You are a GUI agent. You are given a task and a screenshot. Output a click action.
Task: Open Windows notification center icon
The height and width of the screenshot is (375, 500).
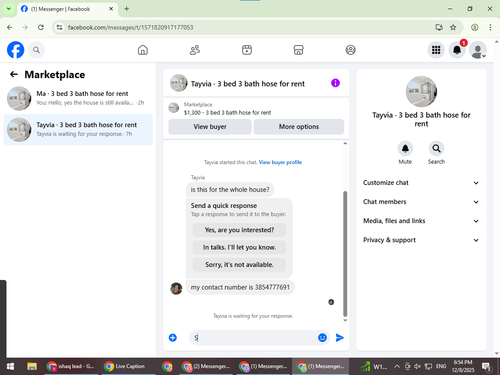click(x=487, y=367)
